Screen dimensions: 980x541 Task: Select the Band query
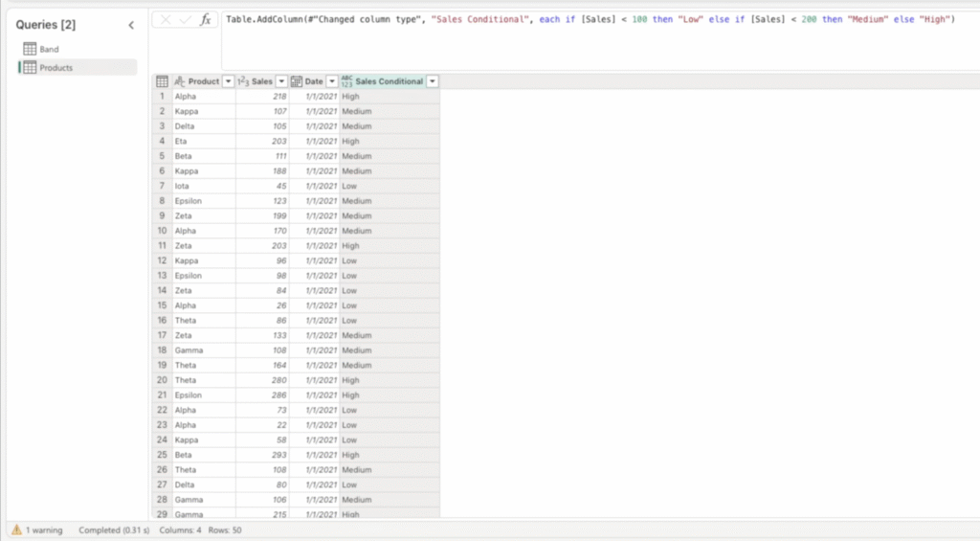[49, 49]
